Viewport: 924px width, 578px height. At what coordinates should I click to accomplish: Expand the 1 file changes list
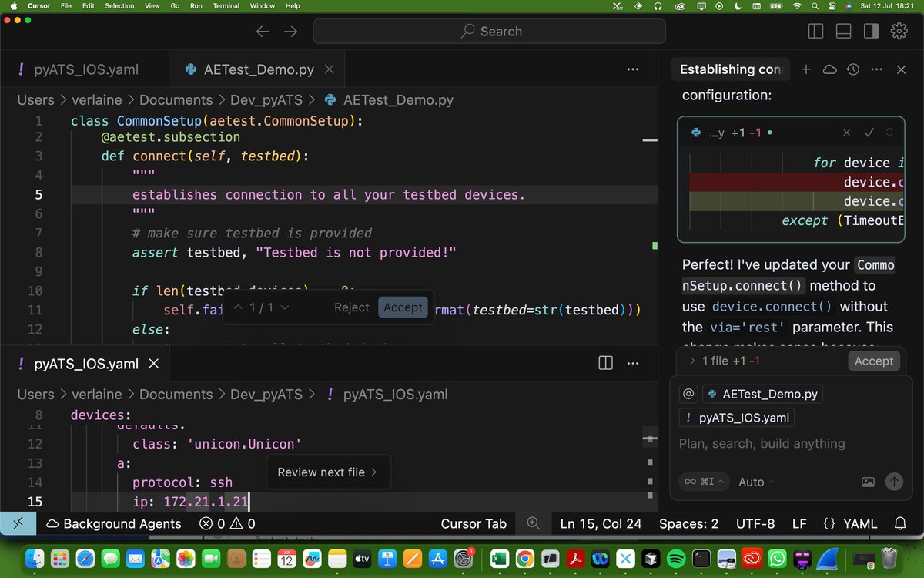click(x=723, y=361)
